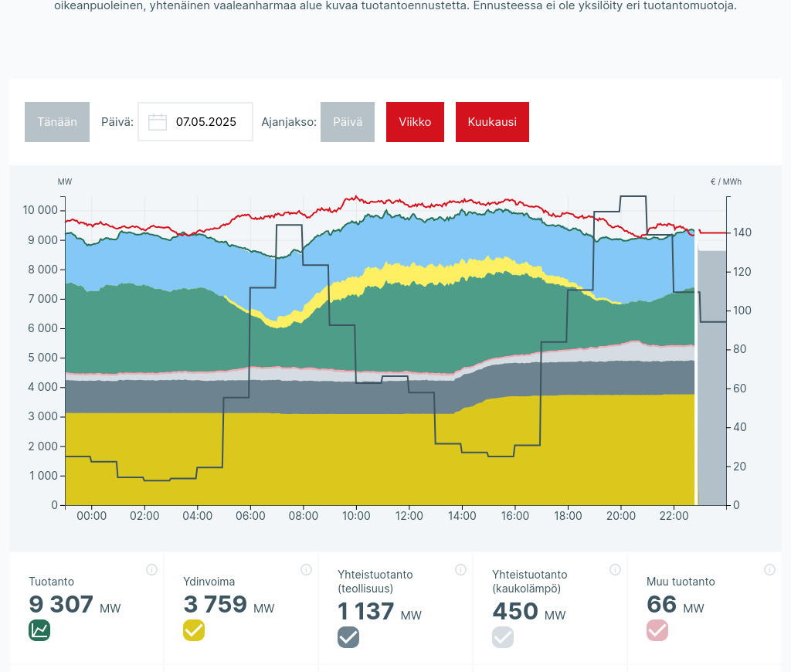
Task: Uncheck the yellow Ydinvoima checkbox
Action: 194,630
